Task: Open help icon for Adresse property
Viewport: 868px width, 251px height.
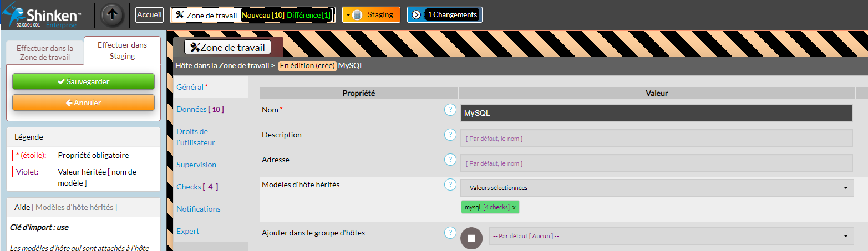Action: click(450, 160)
